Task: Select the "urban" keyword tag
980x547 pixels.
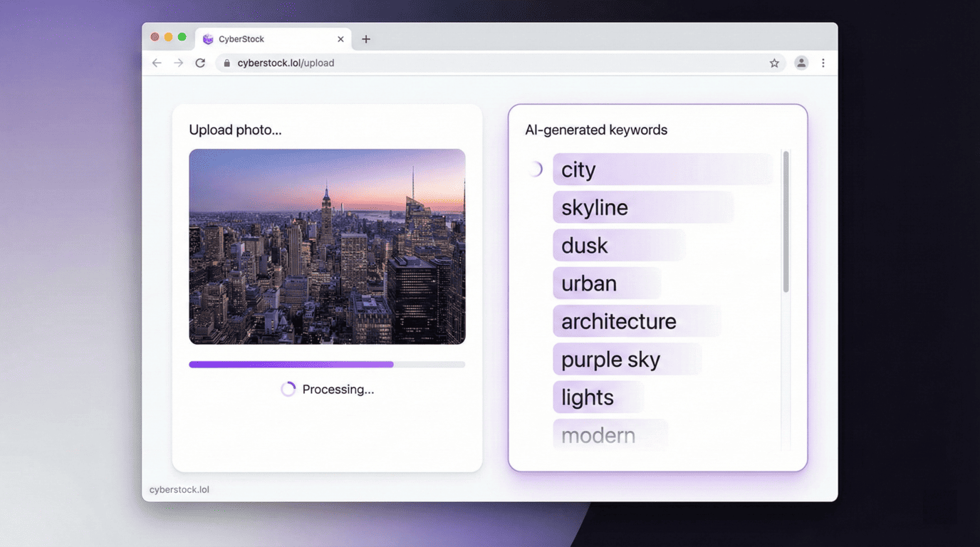Action: click(x=607, y=283)
